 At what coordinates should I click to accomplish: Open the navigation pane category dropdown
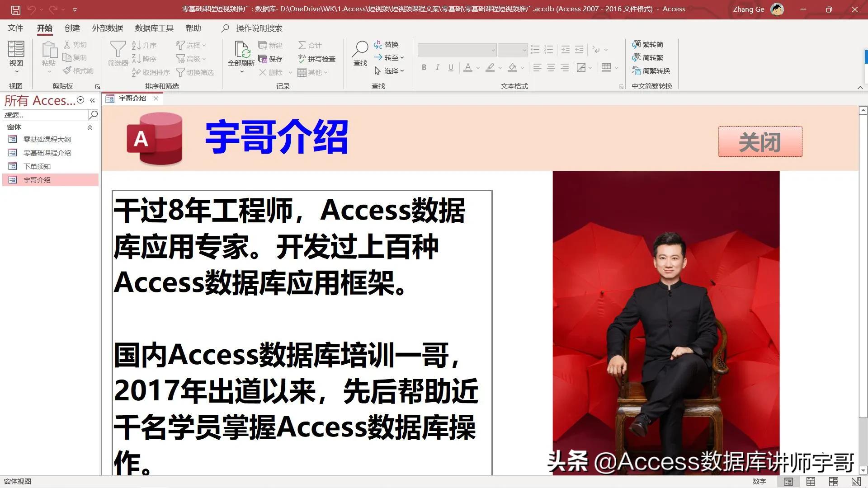(x=80, y=100)
